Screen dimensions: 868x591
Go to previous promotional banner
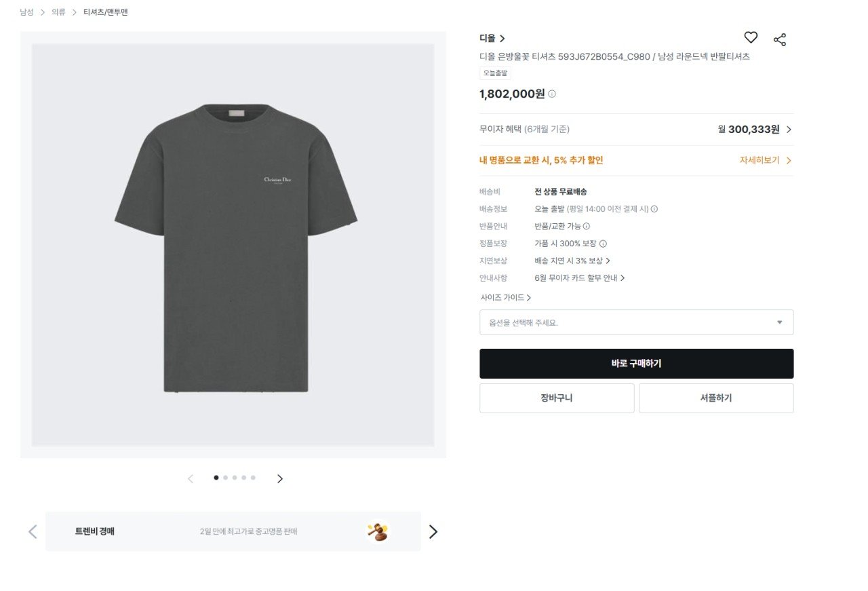click(33, 531)
